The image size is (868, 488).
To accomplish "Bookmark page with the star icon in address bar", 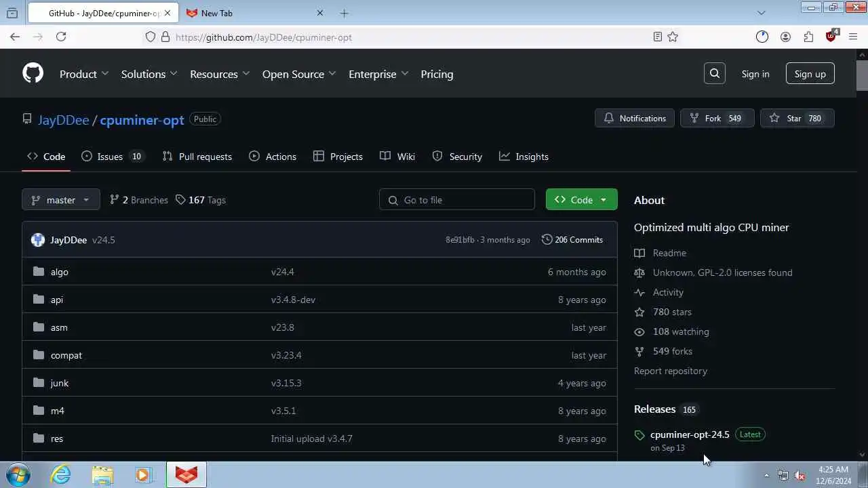I will [x=673, y=37].
